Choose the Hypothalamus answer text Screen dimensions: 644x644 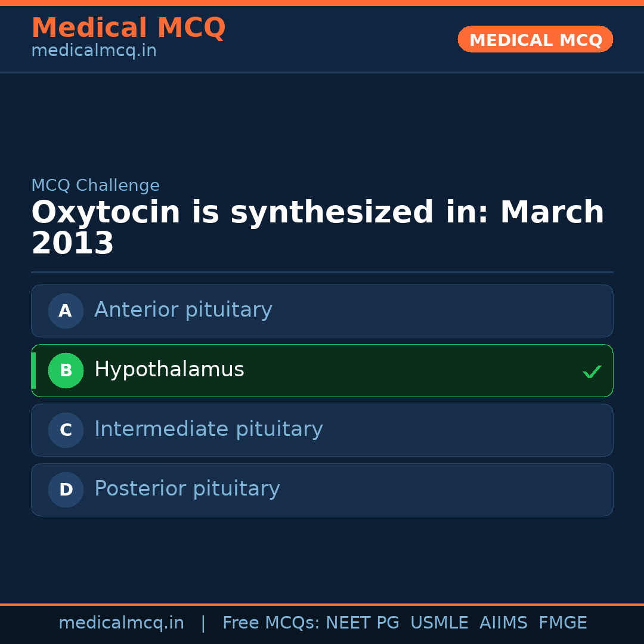(x=169, y=370)
